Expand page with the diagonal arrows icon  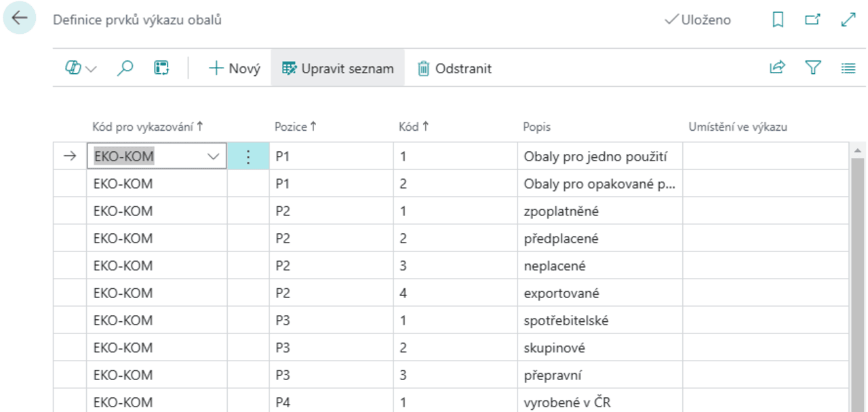coord(848,20)
